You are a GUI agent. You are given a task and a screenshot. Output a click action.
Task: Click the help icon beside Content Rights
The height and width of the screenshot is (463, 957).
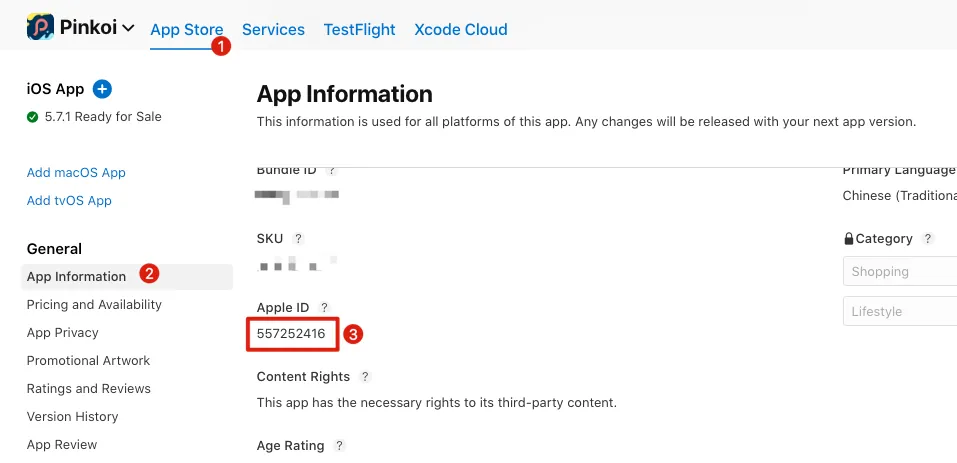click(x=365, y=377)
